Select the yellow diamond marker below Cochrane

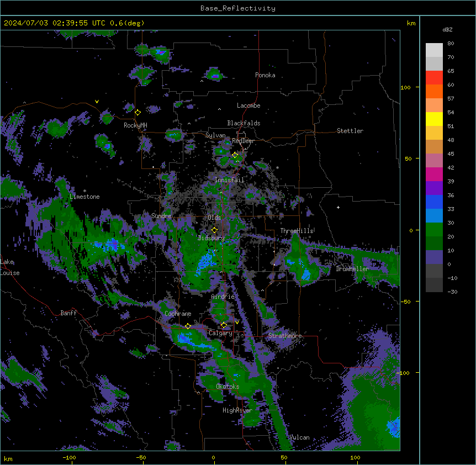coord(188,326)
